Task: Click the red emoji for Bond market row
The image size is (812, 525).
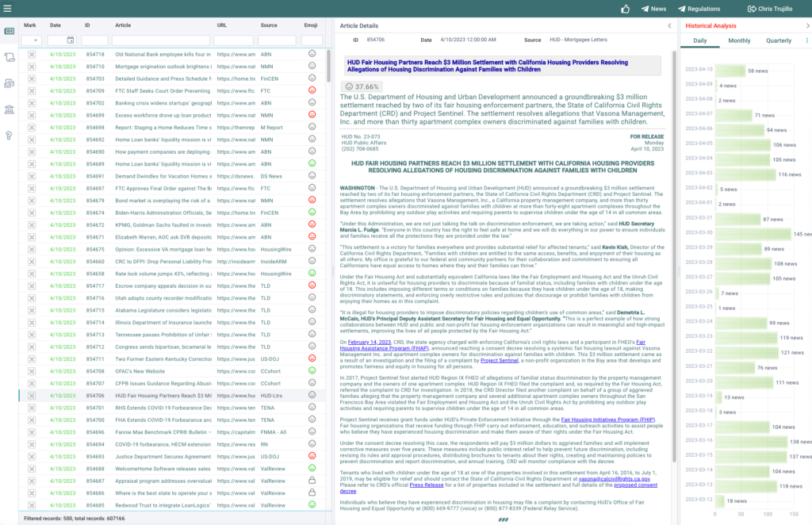Action: tap(312, 200)
